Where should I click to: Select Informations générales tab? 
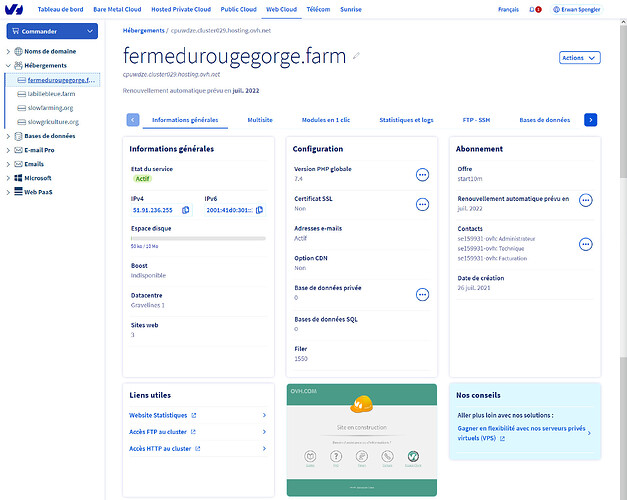pos(185,120)
